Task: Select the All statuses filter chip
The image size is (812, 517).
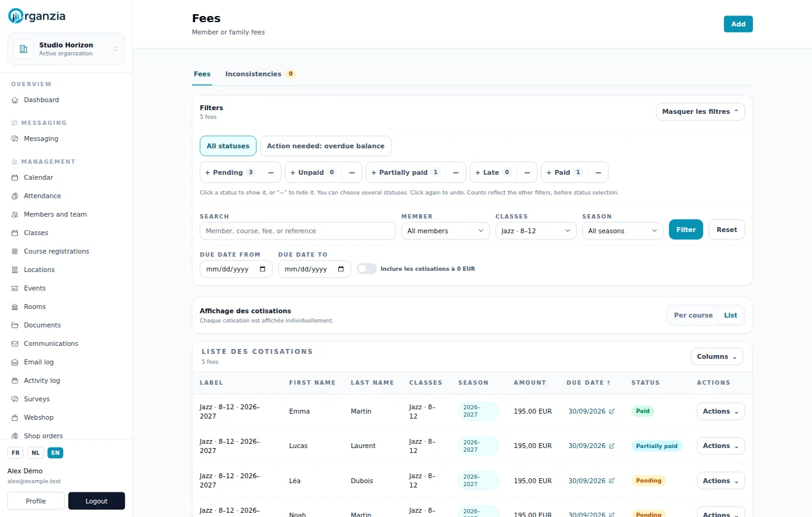Action: click(x=228, y=146)
